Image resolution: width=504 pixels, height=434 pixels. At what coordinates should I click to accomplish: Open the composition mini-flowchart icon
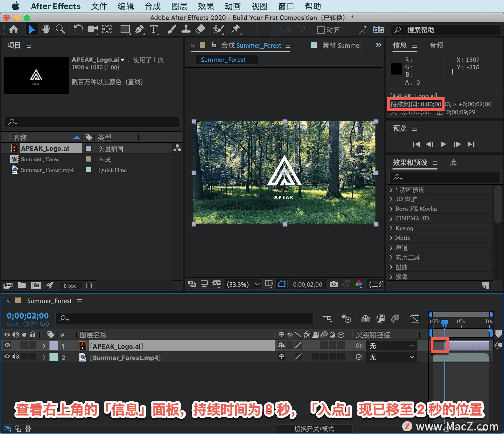[327, 319]
